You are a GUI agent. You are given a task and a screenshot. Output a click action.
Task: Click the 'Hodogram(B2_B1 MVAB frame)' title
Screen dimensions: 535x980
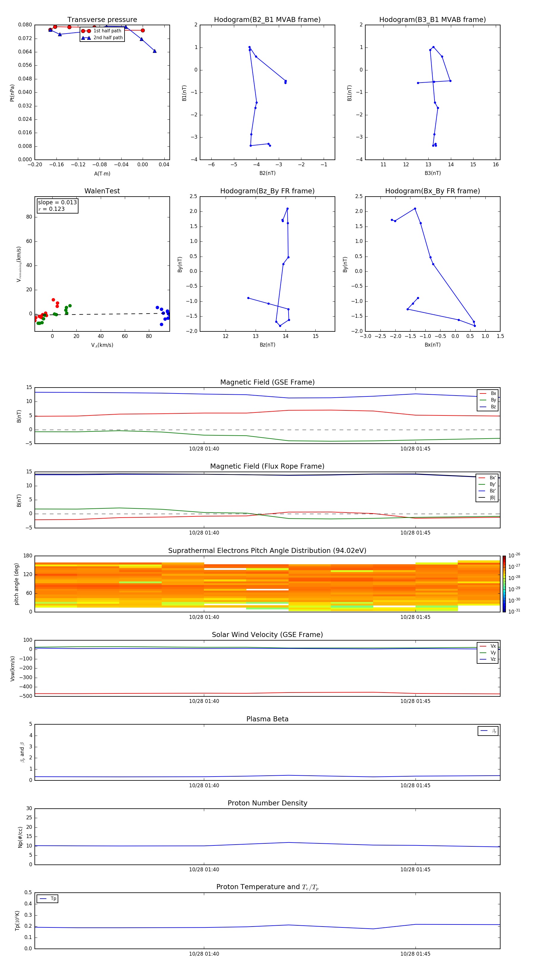(267, 20)
